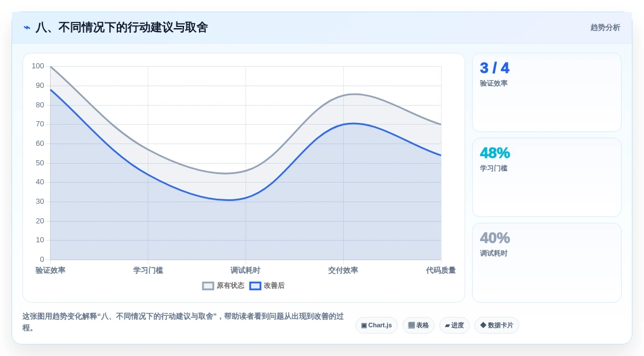Click the 原有状态 legend text
The image size is (644, 356).
click(231, 285)
